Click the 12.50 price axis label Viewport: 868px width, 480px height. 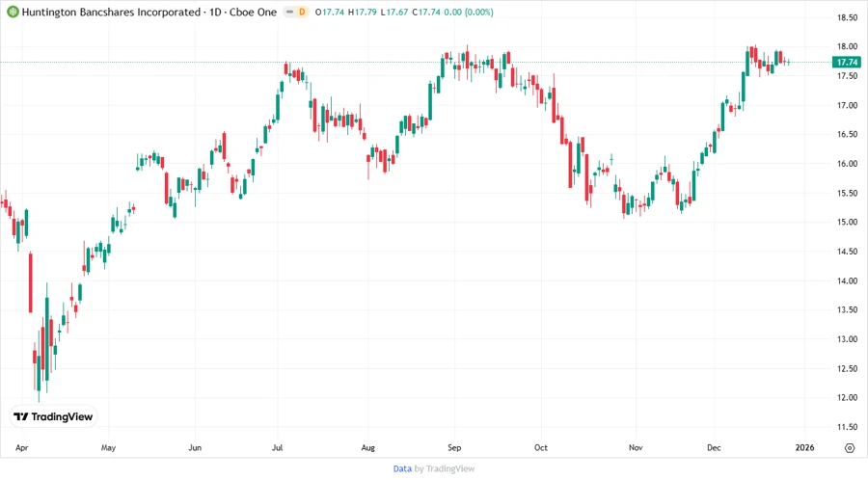click(x=847, y=368)
